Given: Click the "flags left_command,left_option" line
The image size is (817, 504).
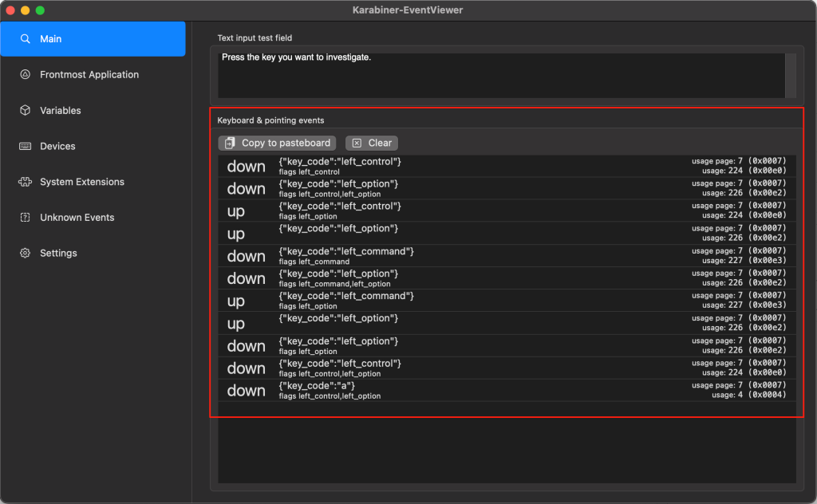Looking at the screenshot, I should click(334, 284).
